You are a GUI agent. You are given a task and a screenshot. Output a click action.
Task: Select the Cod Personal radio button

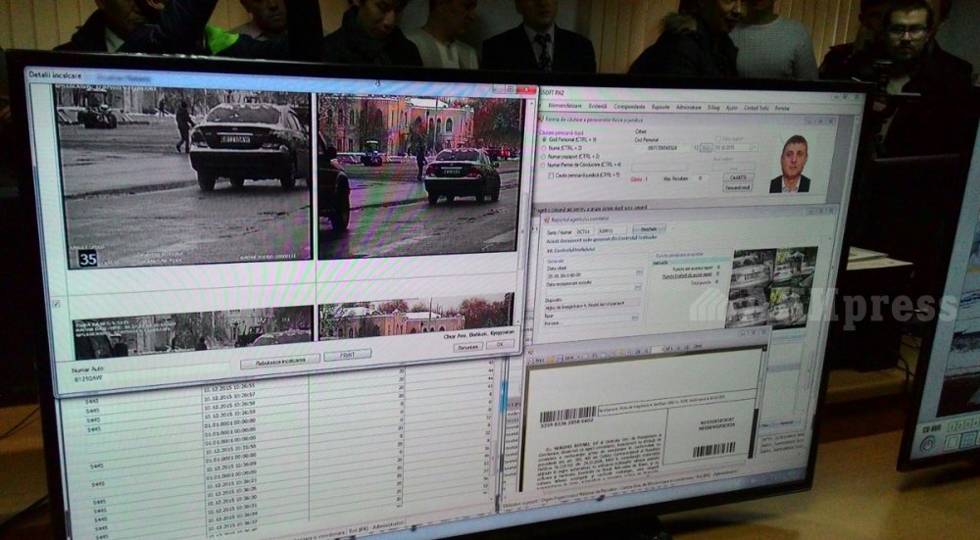[543, 140]
